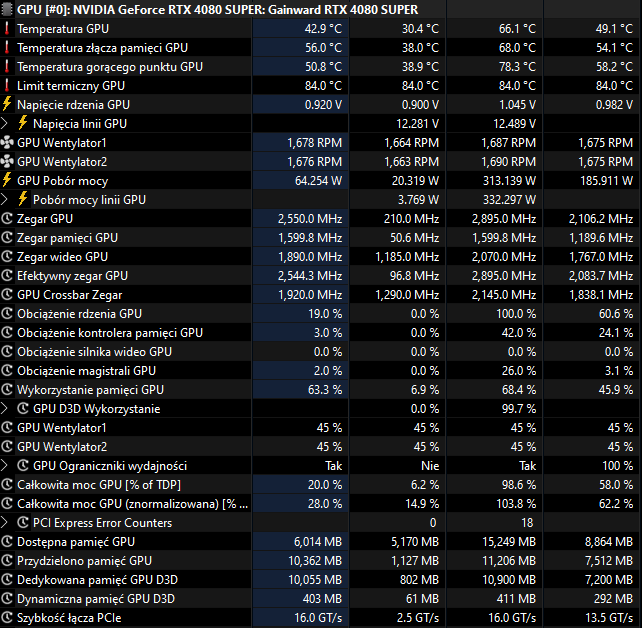The height and width of the screenshot is (628, 642).
Task: Click current value 1,678 RPM of GPU Wentylator1
Action: [x=314, y=142]
